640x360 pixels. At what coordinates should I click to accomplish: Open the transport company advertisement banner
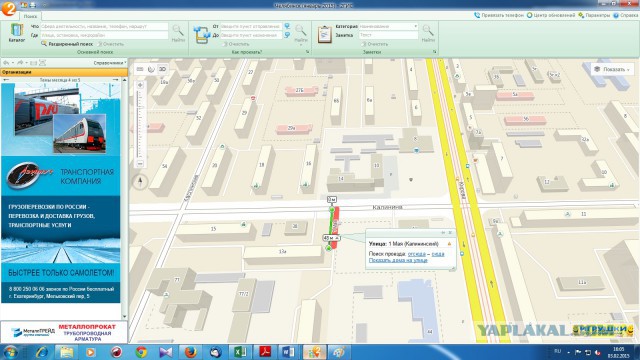(60, 193)
